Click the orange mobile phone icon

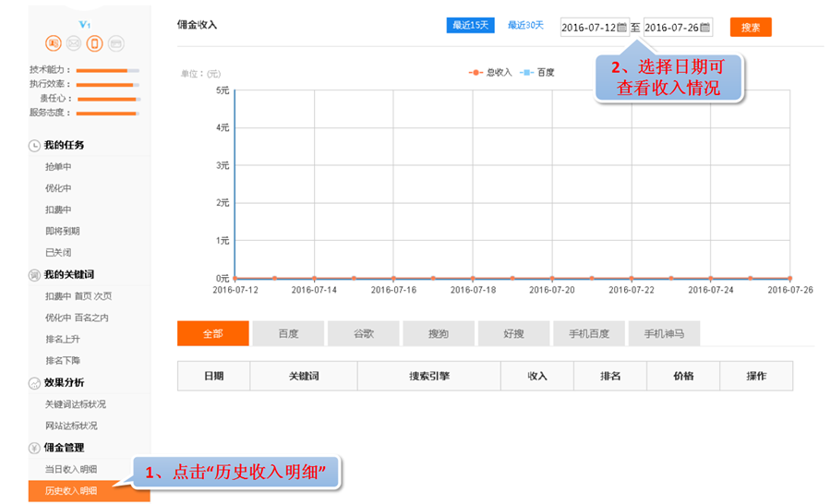(x=94, y=42)
